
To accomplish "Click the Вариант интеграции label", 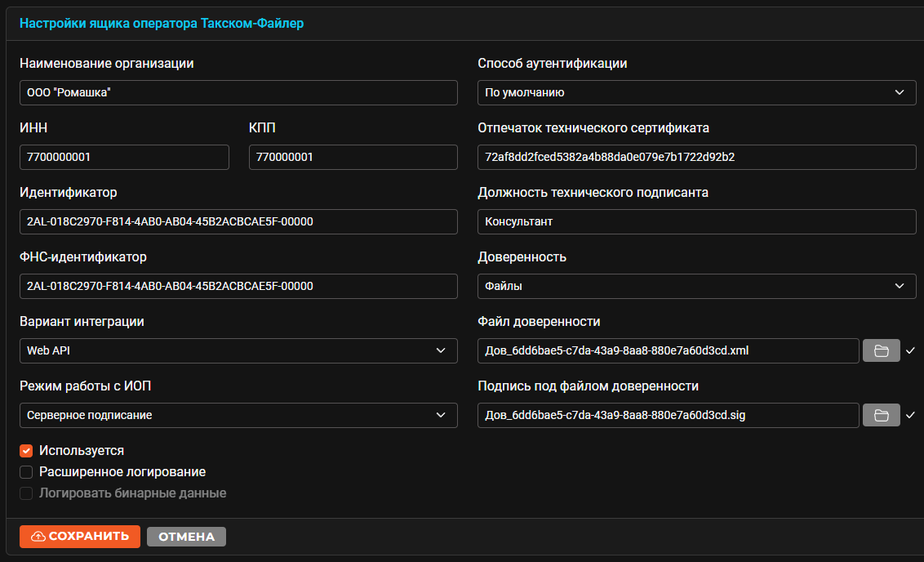I will (82, 321).
